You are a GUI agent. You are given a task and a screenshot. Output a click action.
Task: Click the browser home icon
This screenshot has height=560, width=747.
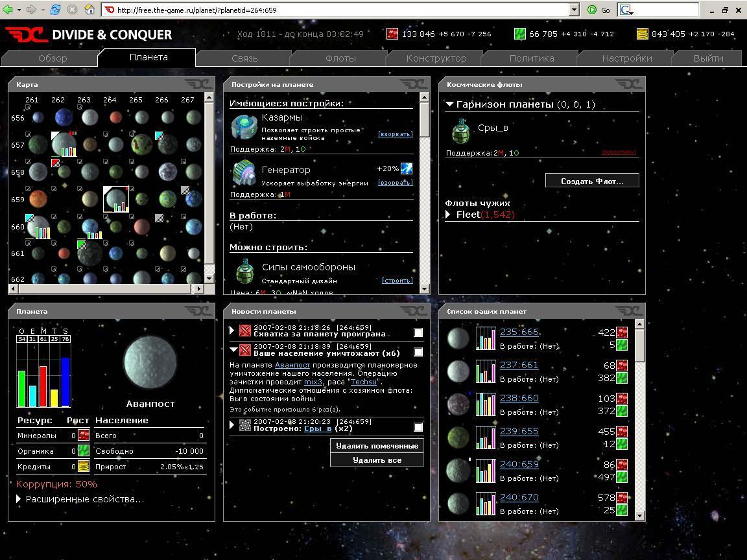click(89, 10)
